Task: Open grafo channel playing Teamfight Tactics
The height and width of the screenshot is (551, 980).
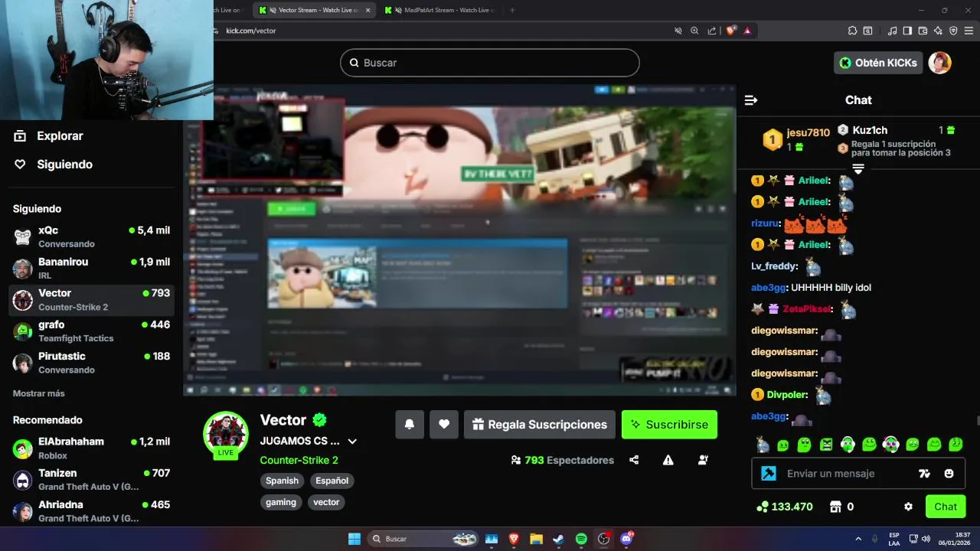Action: click(91, 331)
